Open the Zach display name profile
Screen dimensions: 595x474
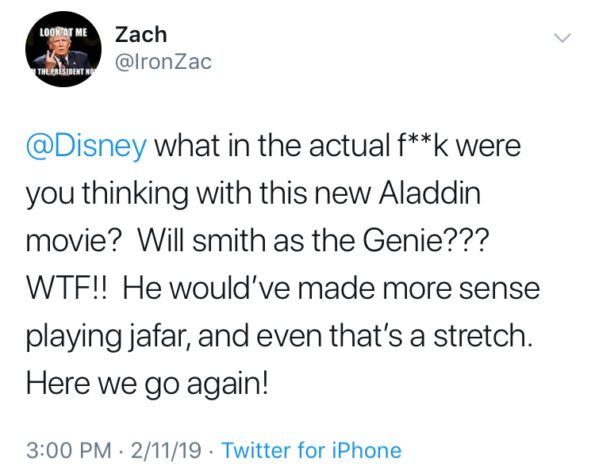141,35
